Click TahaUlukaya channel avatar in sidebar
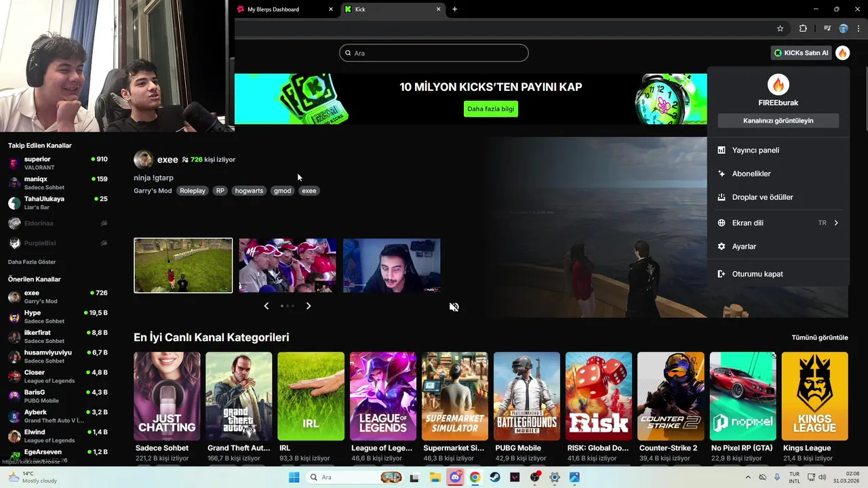 coord(14,203)
